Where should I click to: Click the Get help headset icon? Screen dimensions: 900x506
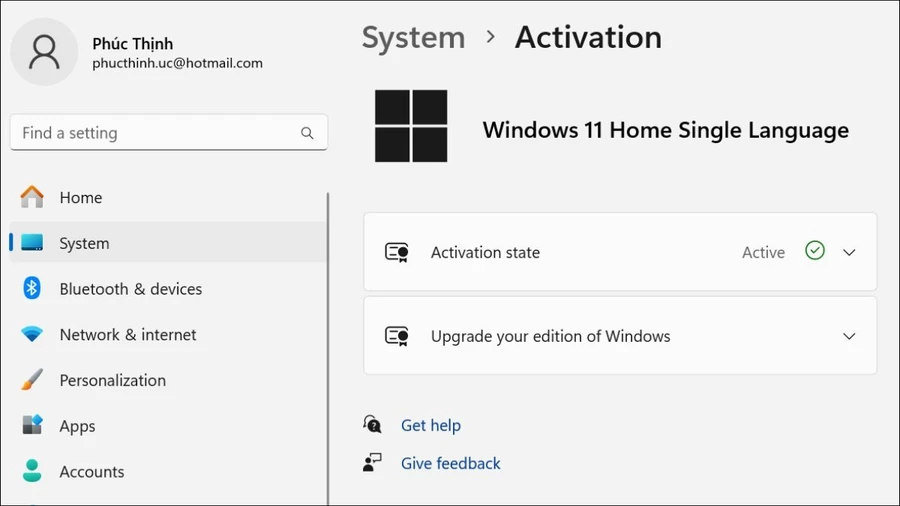[372, 425]
